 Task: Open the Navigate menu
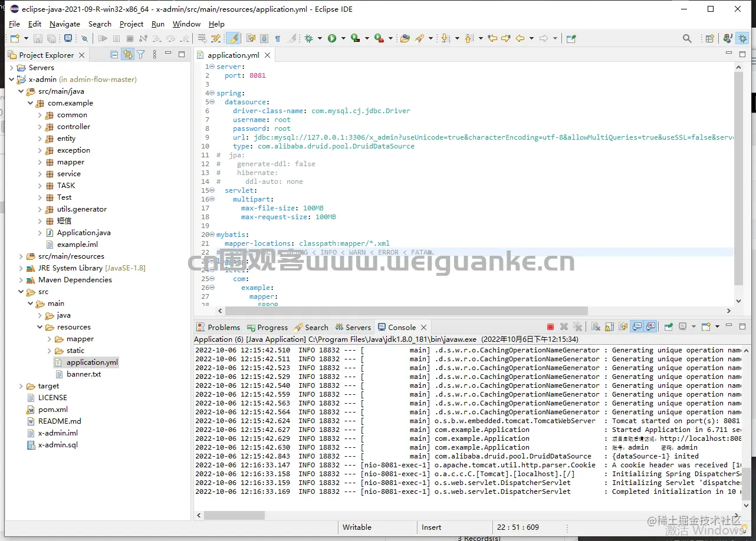(65, 24)
